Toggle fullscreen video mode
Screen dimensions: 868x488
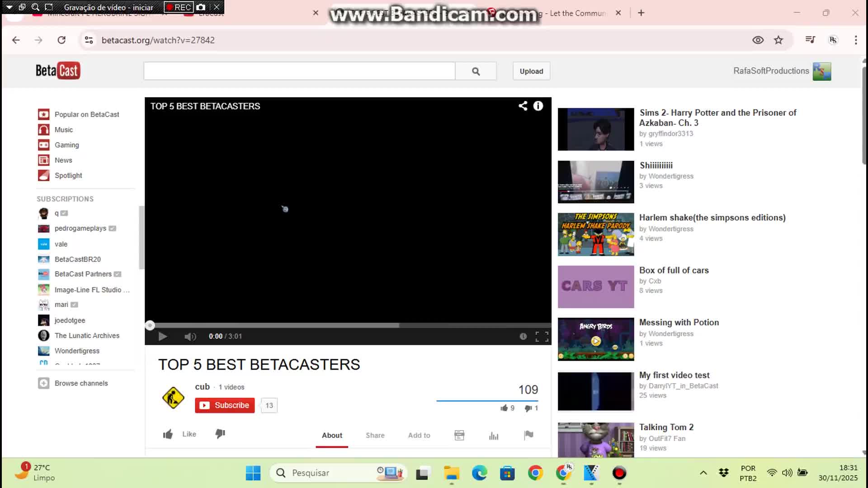542,336
